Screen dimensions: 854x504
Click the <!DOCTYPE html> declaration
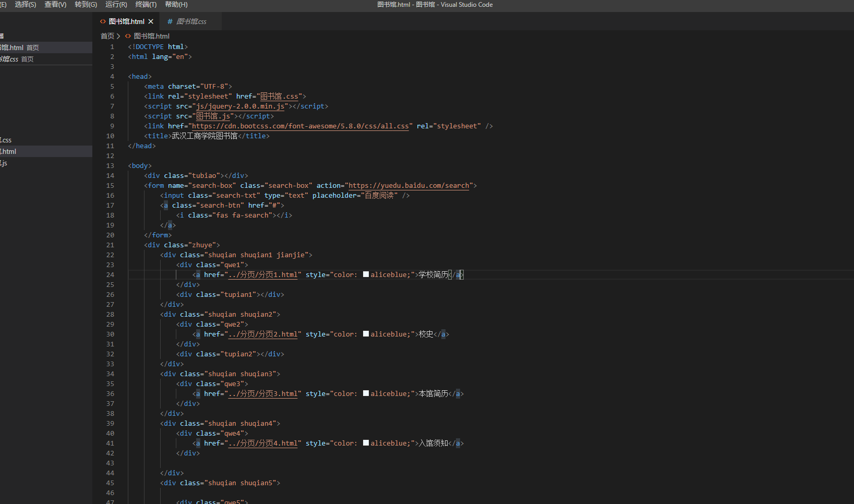pyautogui.click(x=158, y=46)
